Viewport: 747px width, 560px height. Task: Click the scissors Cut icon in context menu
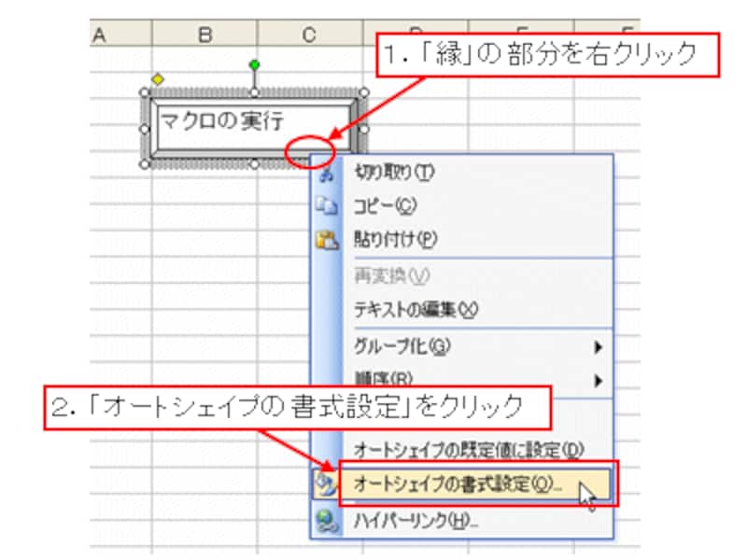(x=327, y=175)
